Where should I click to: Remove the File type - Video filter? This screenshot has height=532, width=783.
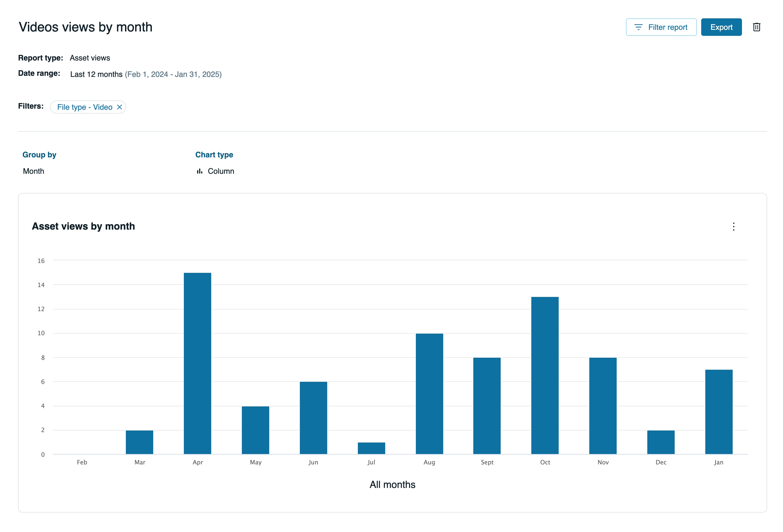(119, 107)
